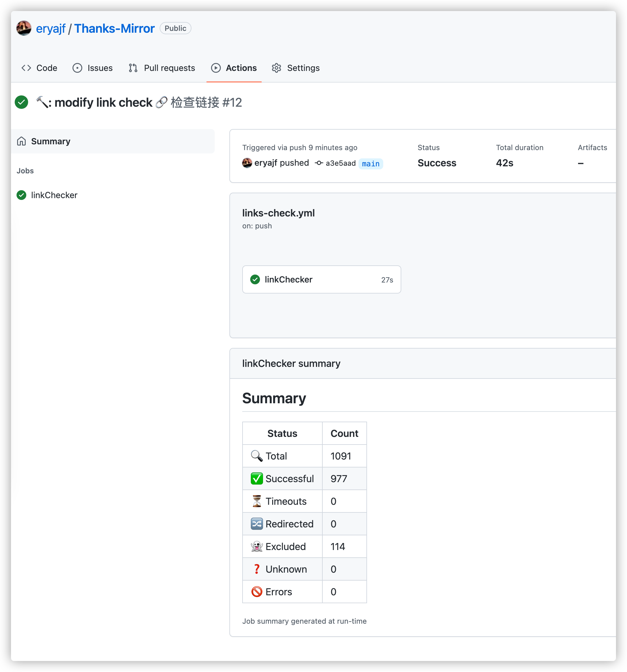Click the commit icon before a3e5aad
This screenshot has width=627, height=672.
click(319, 163)
